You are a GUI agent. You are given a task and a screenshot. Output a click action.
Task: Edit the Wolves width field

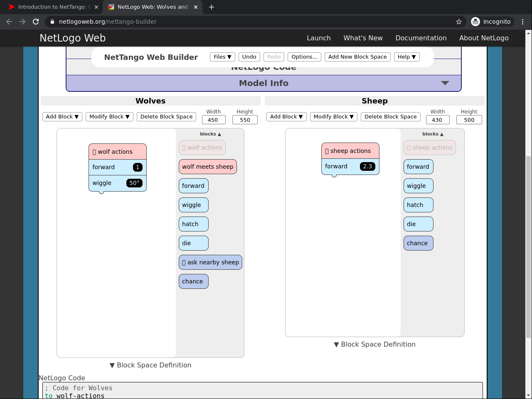(214, 120)
